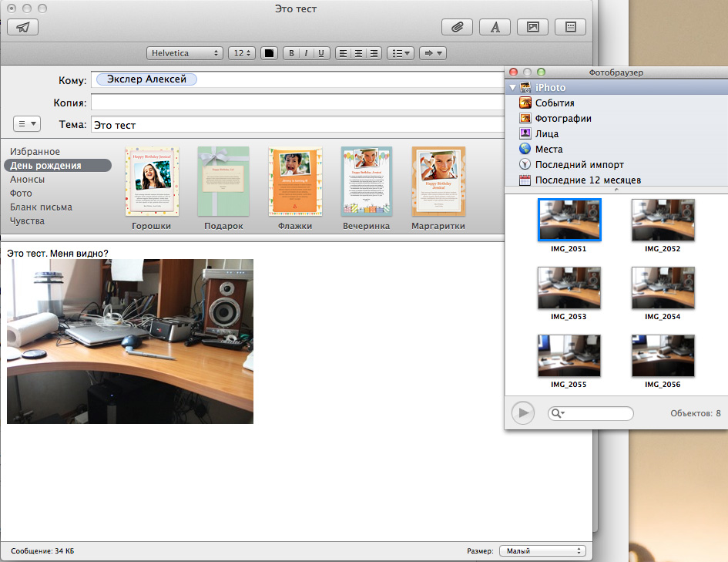This screenshot has height=562, width=728.
Task: Click the paperclip attach file icon
Action: click(x=457, y=26)
